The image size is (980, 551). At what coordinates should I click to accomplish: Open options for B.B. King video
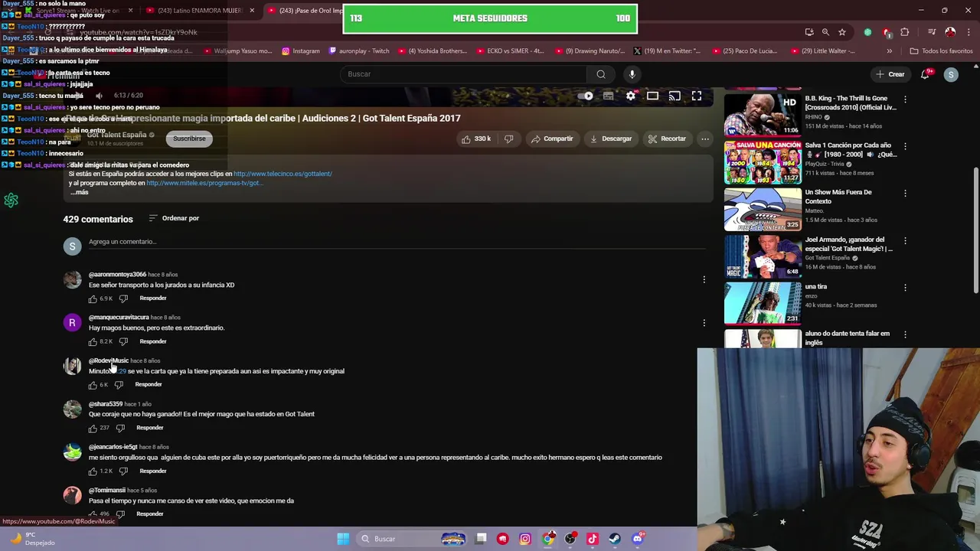905,99
